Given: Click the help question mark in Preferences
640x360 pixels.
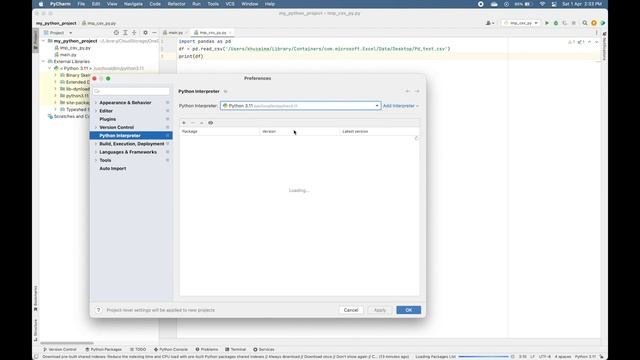Looking at the screenshot, I should (x=98, y=310).
